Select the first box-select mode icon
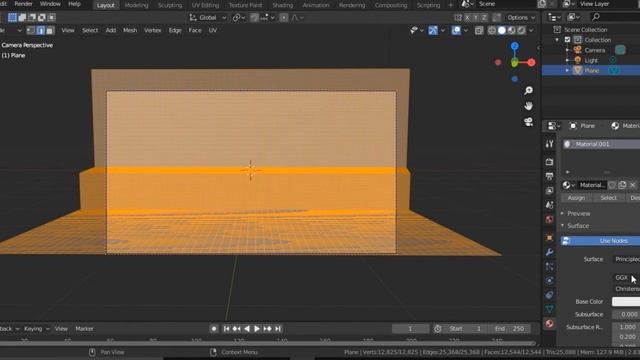This screenshot has height=360, width=640. click(x=12, y=18)
